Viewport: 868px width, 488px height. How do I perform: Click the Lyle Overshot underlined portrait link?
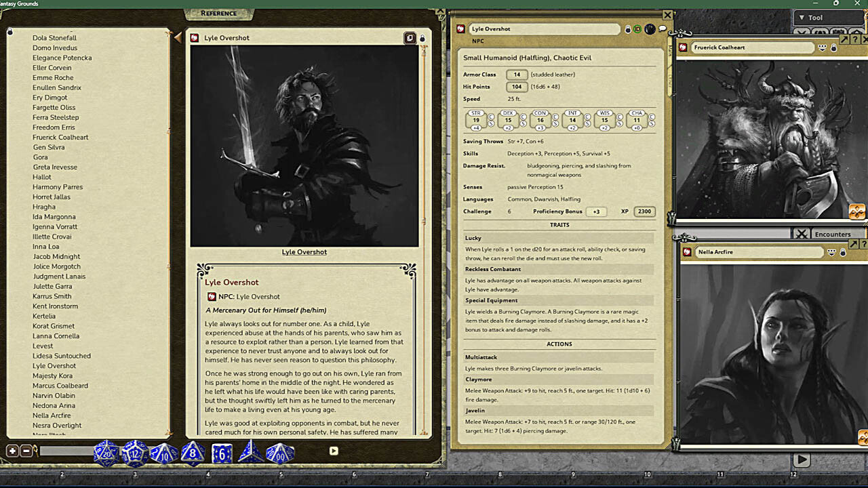[304, 251]
